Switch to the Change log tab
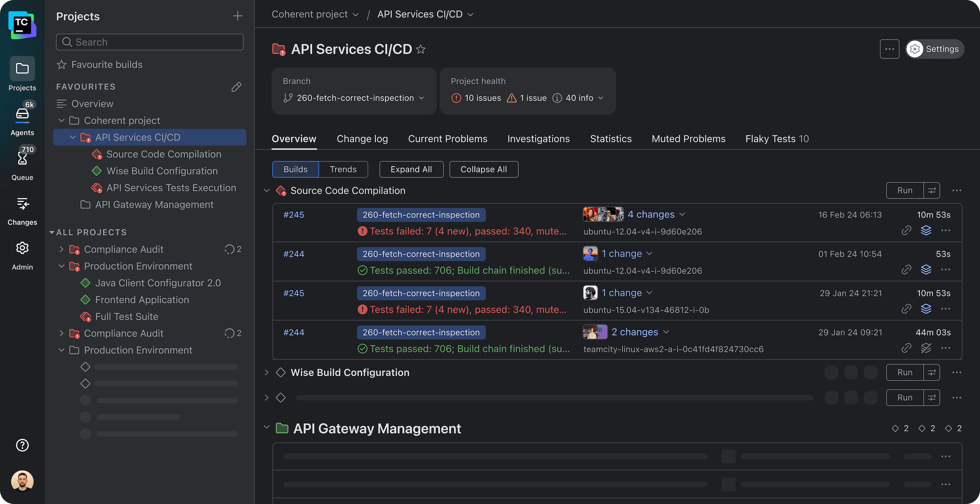Screen dimensions: 980x504 coord(362,139)
